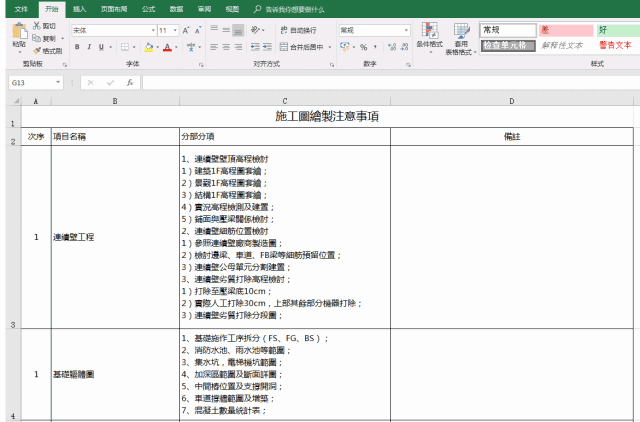Image resolution: width=640 pixels, height=422 pixels.
Task: Open Format as Table (套用表格格式)
Action: 461,39
